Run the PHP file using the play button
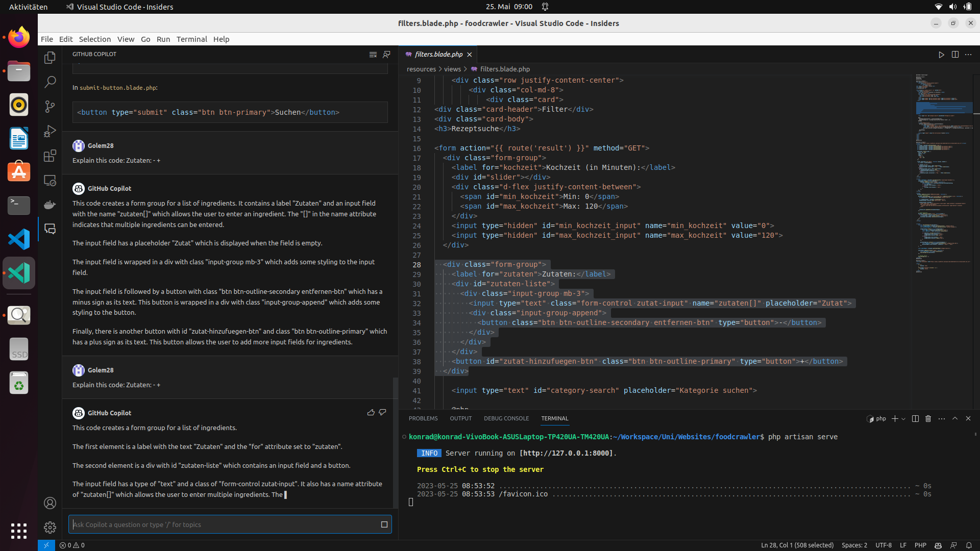The height and width of the screenshot is (551, 980). pos(941,55)
